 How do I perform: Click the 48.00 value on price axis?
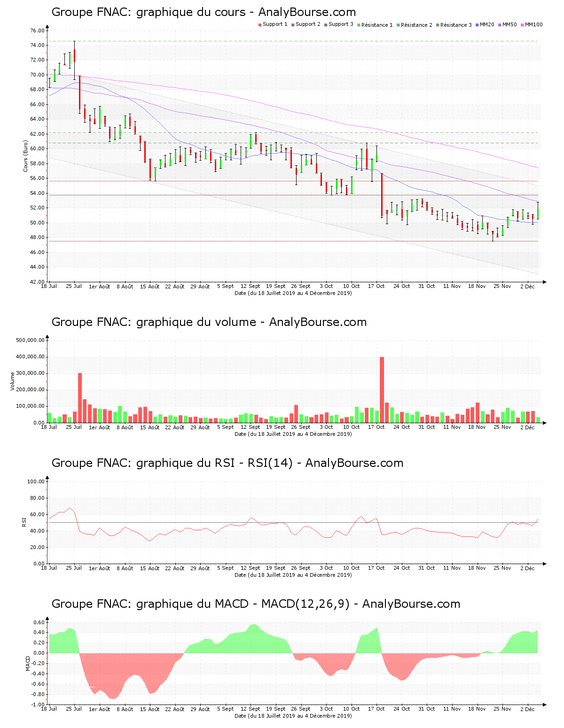pyautogui.click(x=38, y=238)
